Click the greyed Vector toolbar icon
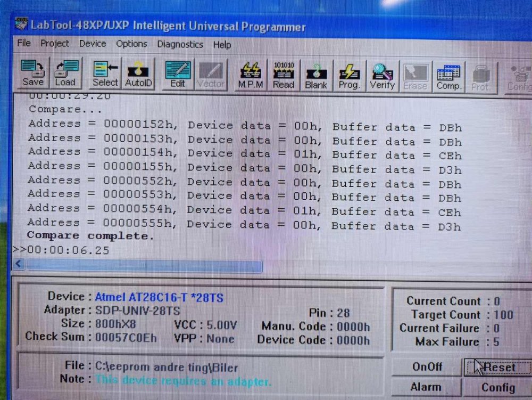This screenshot has width=532, height=400. [211, 75]
